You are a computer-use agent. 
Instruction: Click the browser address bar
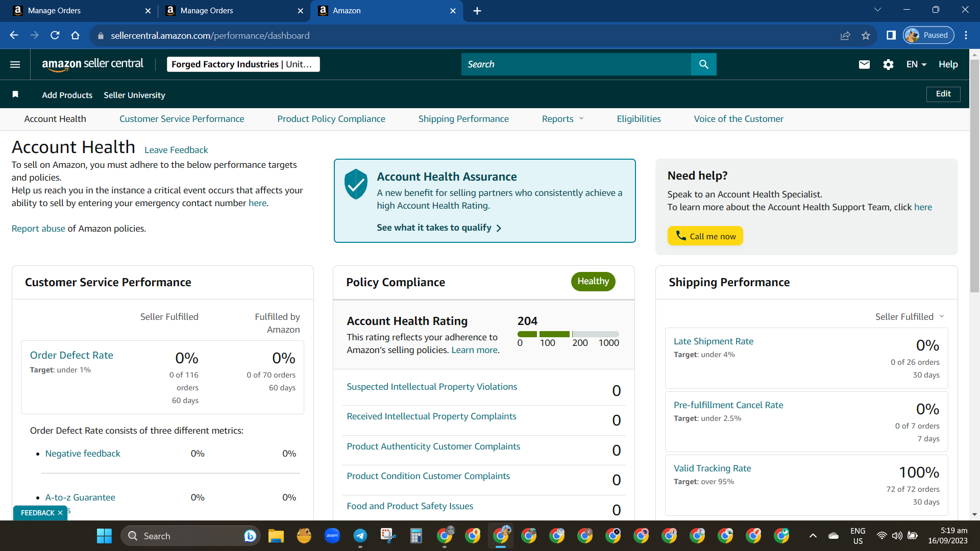[x=464, y=35]
